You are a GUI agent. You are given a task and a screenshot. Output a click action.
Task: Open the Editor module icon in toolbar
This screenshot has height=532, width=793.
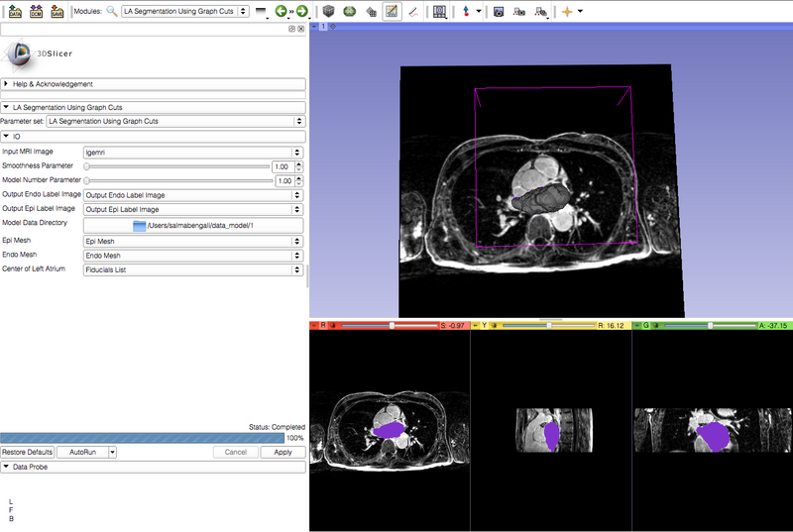[392, 12]
